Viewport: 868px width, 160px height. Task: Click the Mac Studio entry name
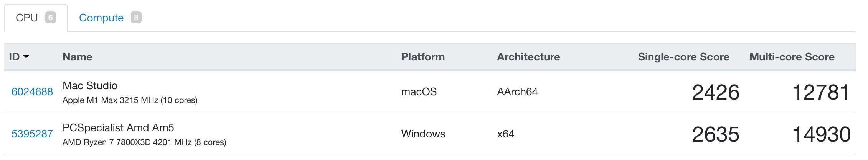[90, 85]
